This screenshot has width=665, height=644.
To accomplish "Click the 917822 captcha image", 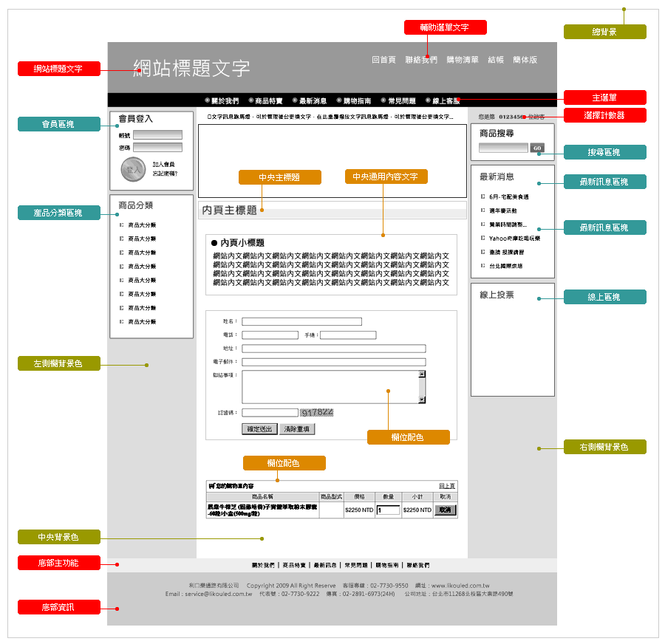I will [x=316, y=412].
